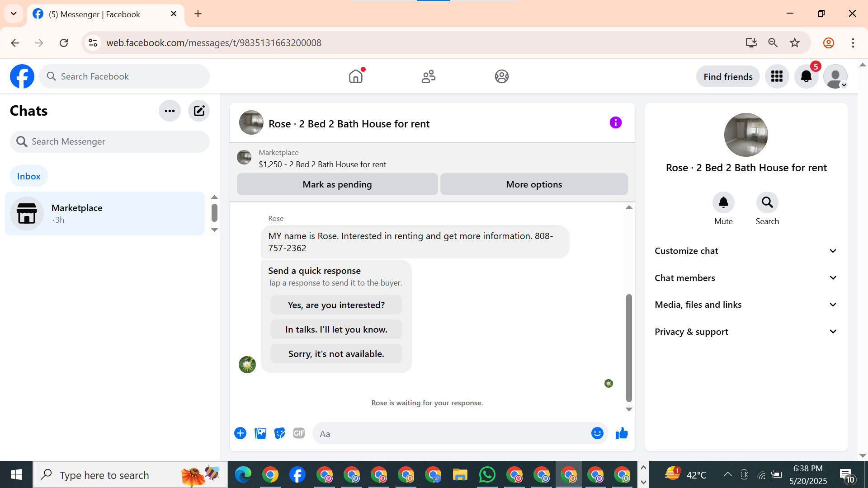Open the notifications bell
The height and width of the screenshot is (488, 868).
[x=806, y=76]
